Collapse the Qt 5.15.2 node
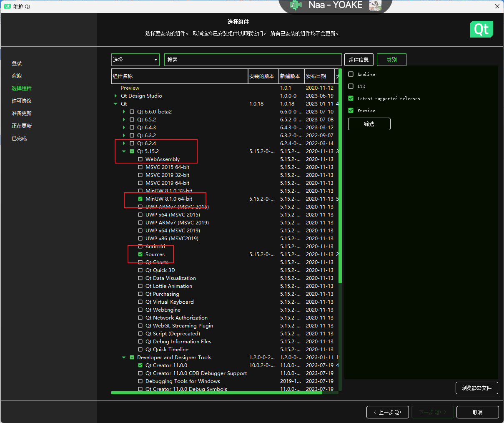The image size is (504, 423). [124, 151]
